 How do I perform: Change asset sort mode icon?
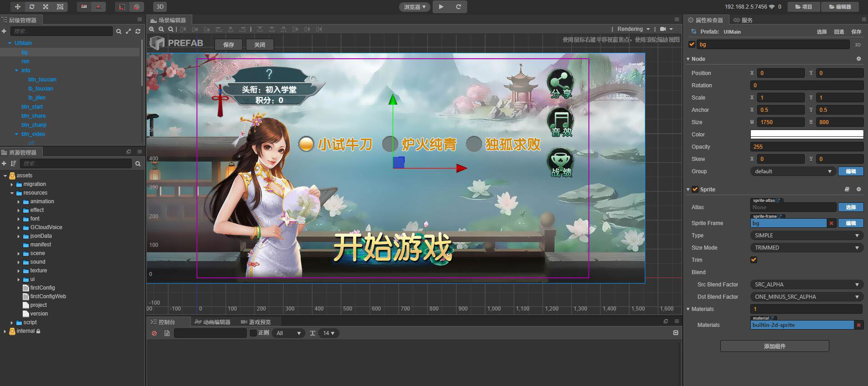[13, 163]
